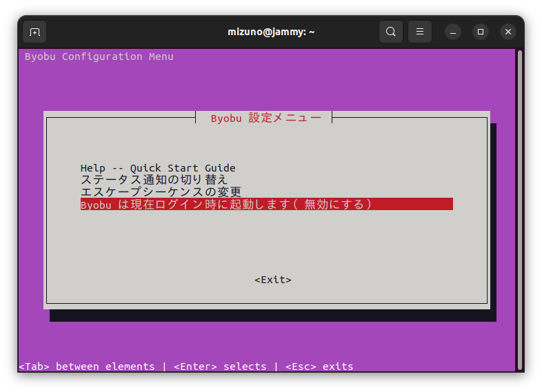Click the <Tab> between elements hint

coord(87,367)
